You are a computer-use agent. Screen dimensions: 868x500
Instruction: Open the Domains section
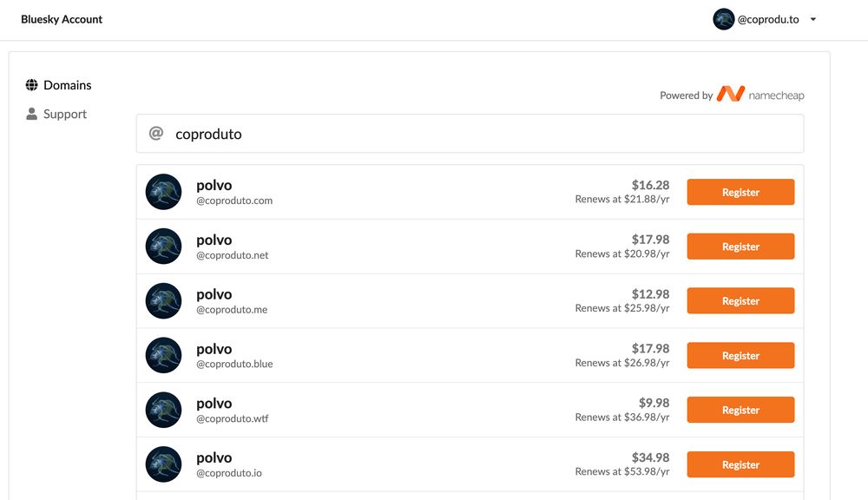click(67, 85)
